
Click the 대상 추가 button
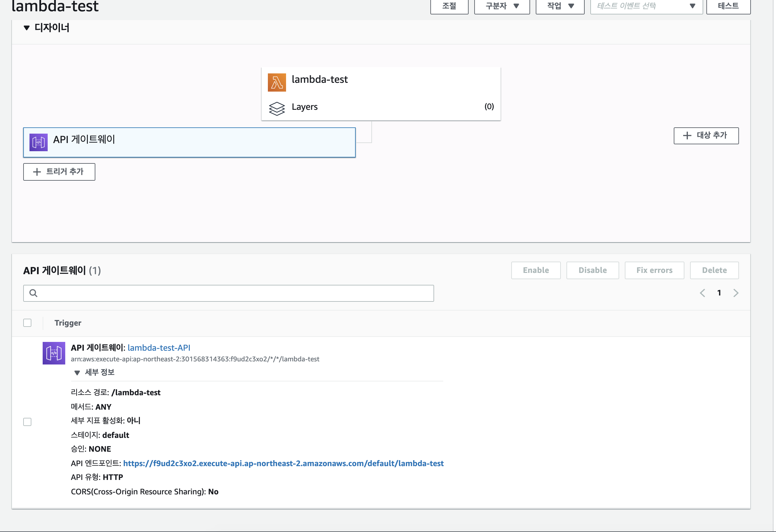pyautogui.click(x=706, y=136)
